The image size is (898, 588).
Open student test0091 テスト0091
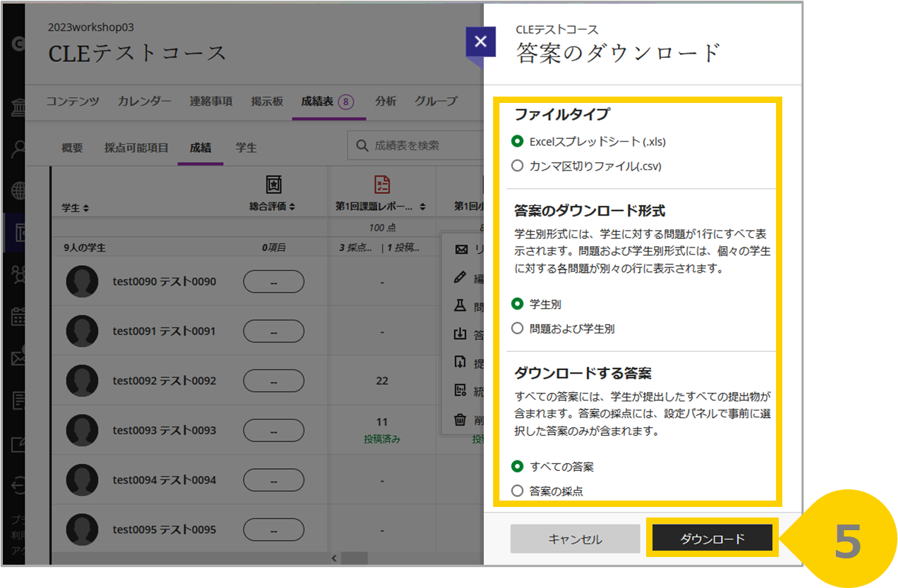click(164, 331)
